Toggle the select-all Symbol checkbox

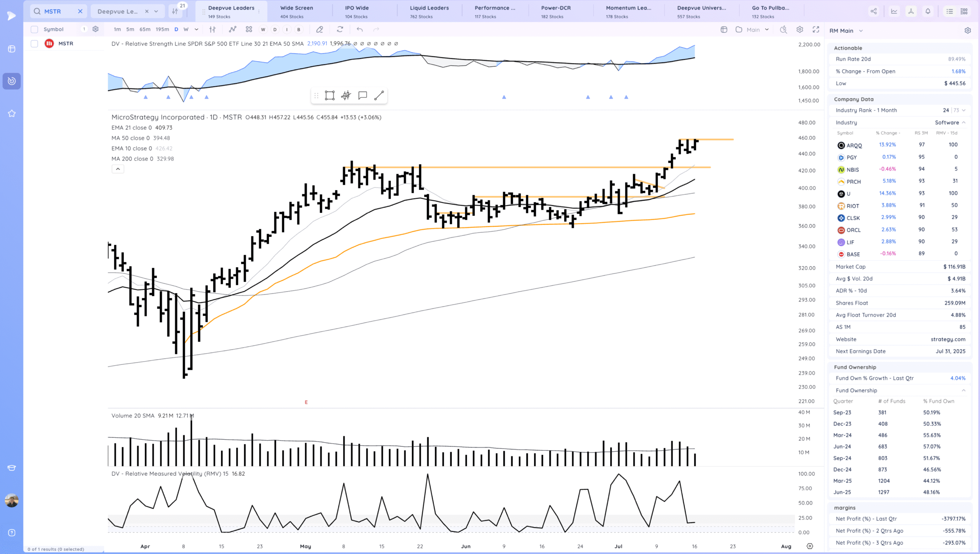(x=34, y=29)
